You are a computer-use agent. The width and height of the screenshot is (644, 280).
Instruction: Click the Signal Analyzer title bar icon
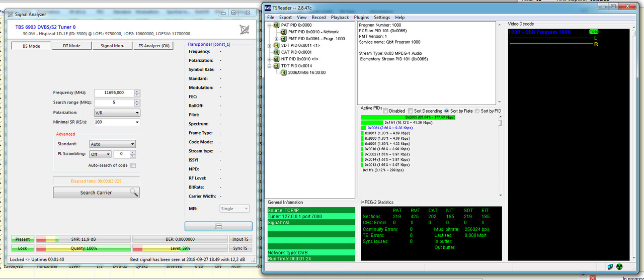pyautogui.click(x=11, y=15)
